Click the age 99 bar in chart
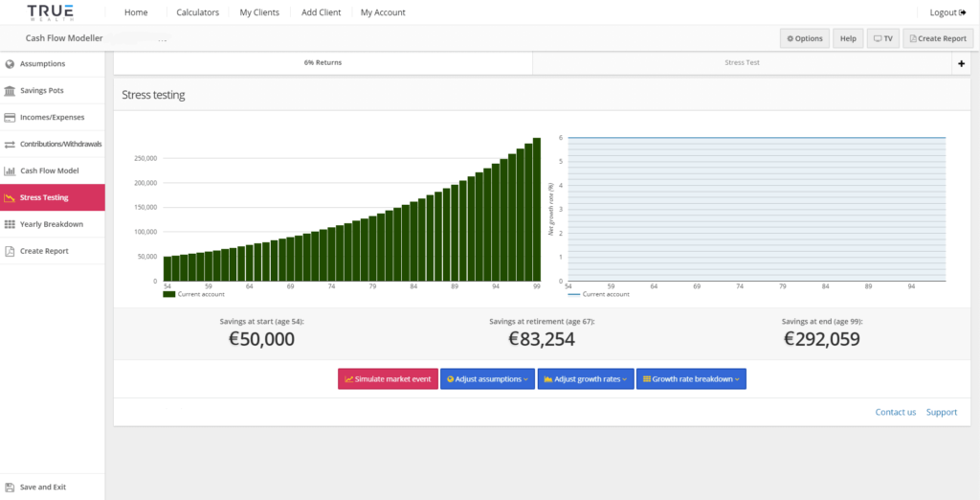Viewport: 980px width, 500px height. [536, 209]
